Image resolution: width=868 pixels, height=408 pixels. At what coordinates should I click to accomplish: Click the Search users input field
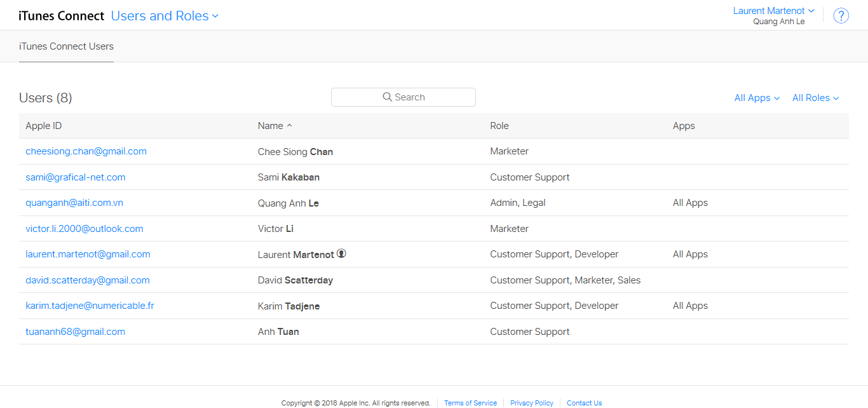coord(403,97)
